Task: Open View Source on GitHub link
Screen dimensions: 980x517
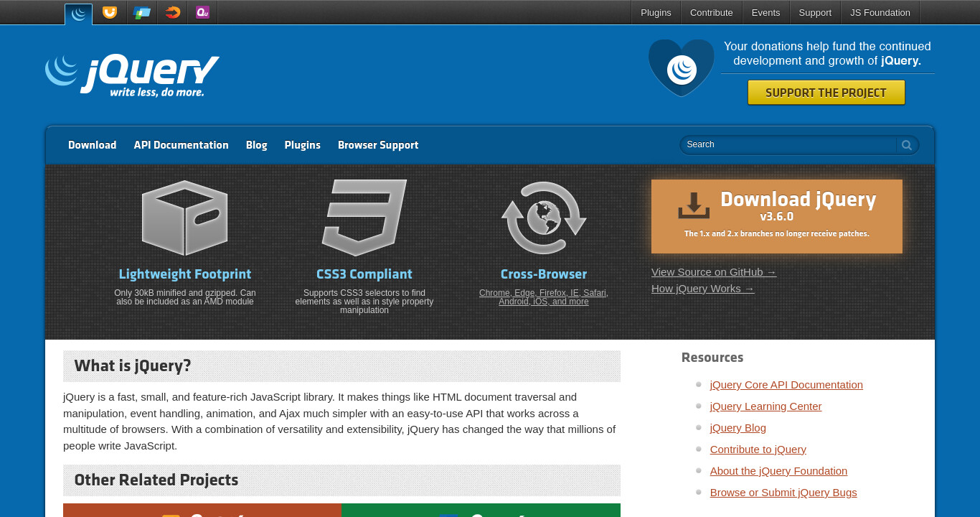Action: [x=714, y=272]
